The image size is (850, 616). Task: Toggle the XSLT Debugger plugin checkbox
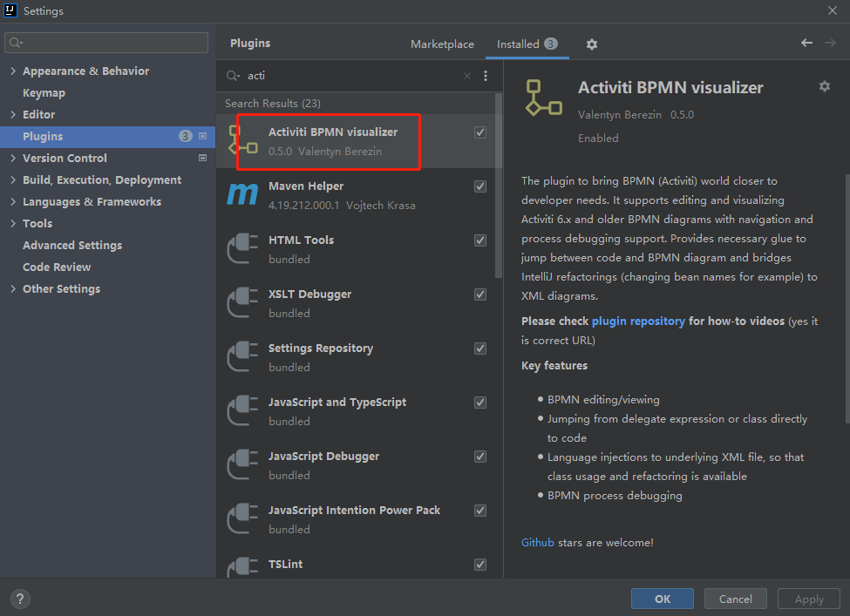point(480,294)
